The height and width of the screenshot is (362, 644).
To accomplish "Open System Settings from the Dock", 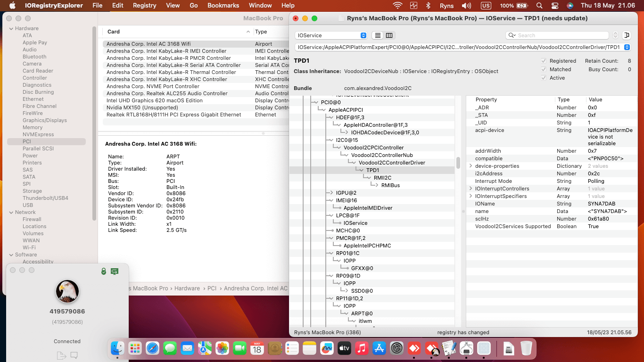I will [x=396, y=348].
